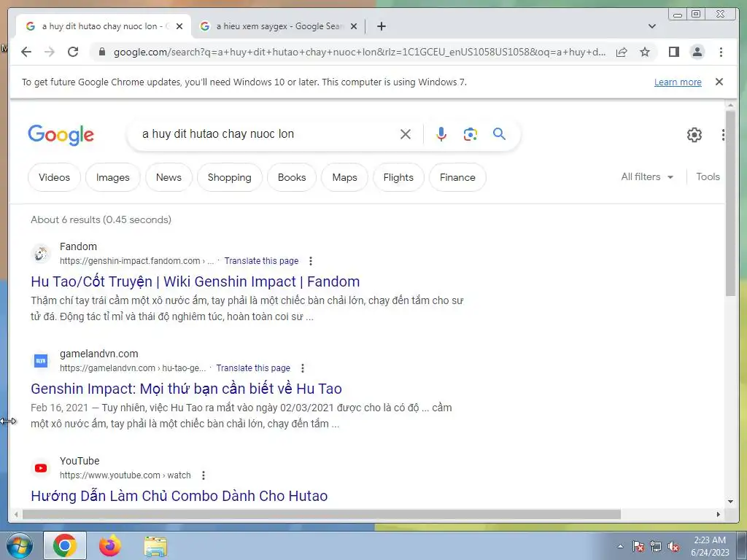The image size is (747, 560).
Task: Filter results by Videos
Action: click(x=54, y=177)
